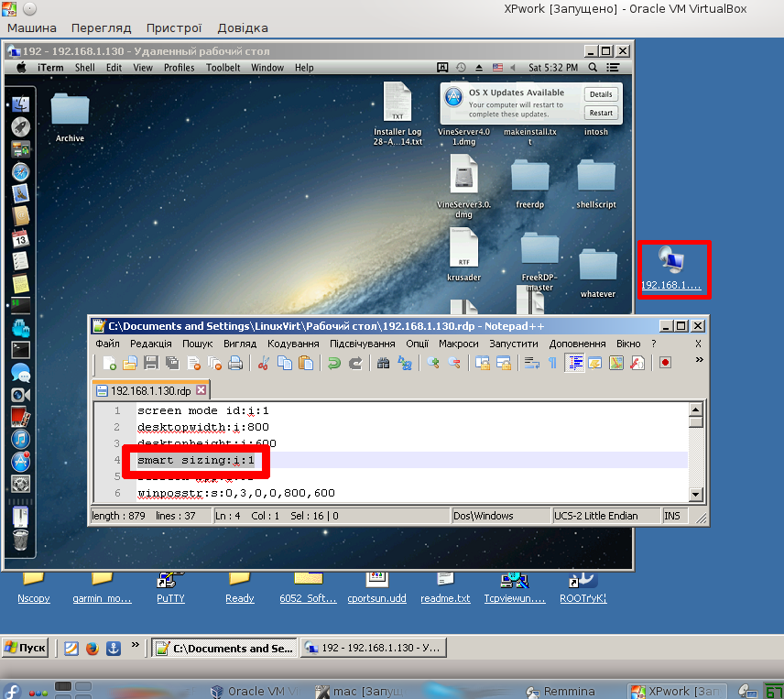This screenshot has width=784, height=699.
Task: Open the Підсвічування menu
Action: (363, 344)
